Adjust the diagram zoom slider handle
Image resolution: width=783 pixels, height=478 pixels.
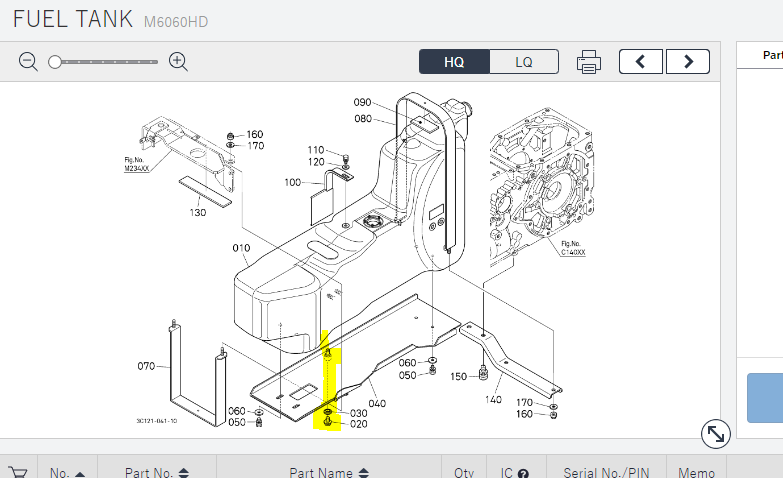point(55,62)
